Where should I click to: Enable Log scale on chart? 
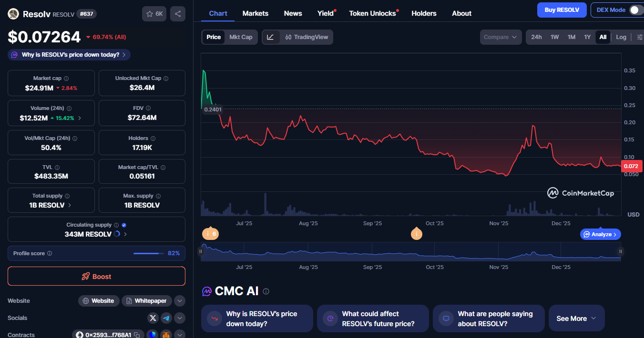coord(621,37)
